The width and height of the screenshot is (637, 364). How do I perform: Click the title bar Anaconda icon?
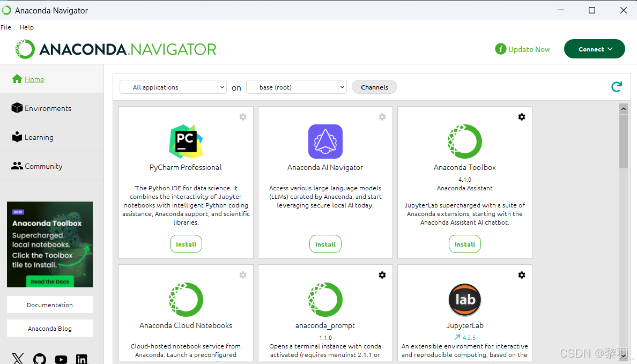6,10
